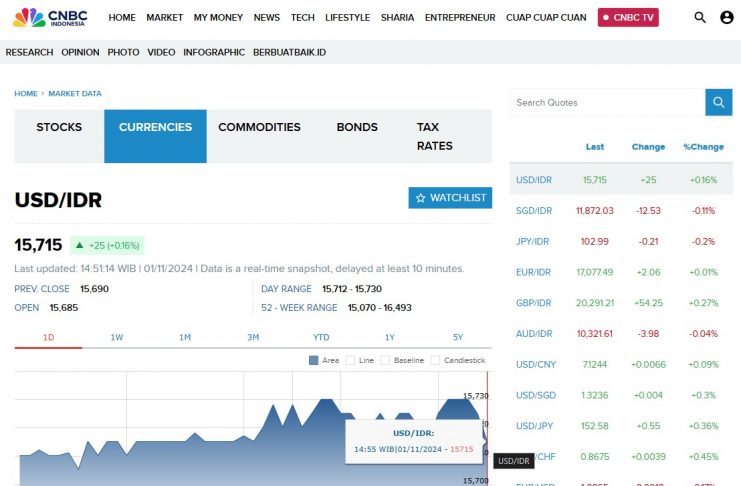Open the Bonds tab

point(357,127)
